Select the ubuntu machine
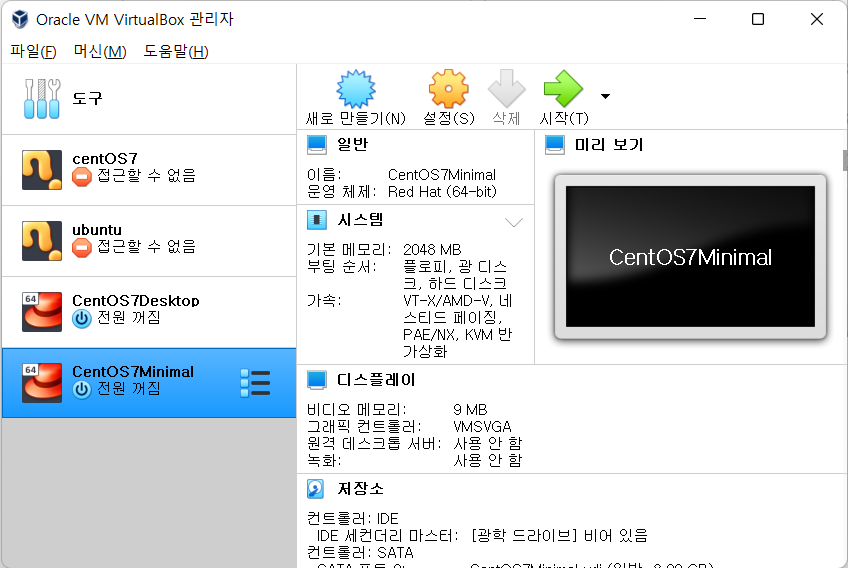The image size is (848, 568). 149,241
